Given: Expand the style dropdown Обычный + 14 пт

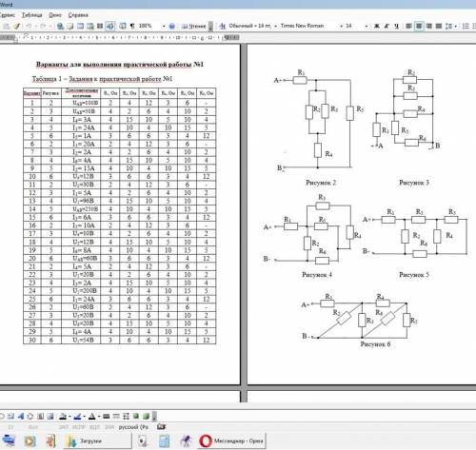Looking at the screenshot, I should [x=275, y=26].
